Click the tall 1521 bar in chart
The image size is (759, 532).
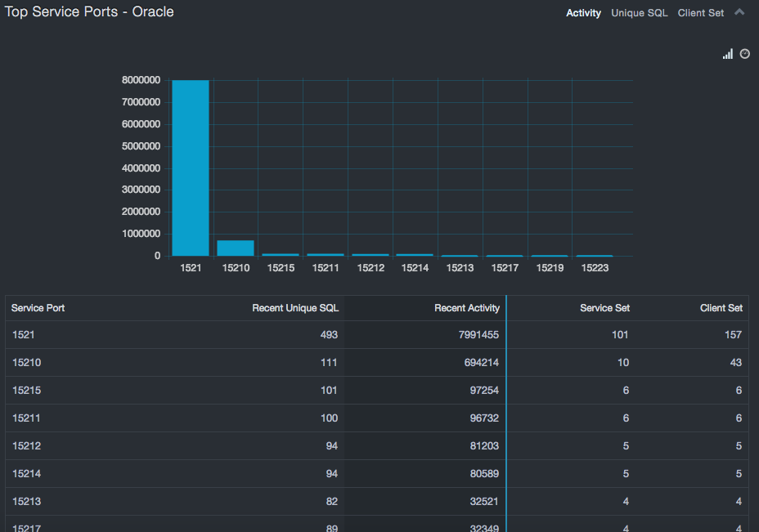(190, 168)
